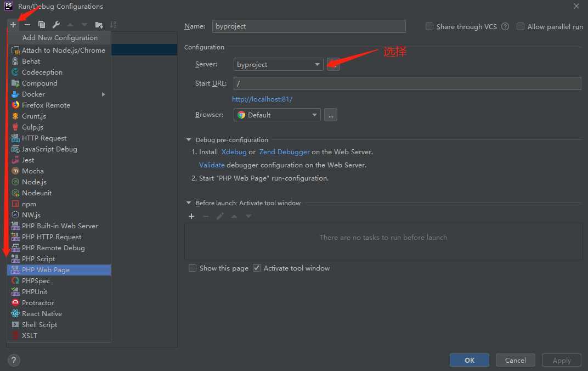Open the Help button at bottom left

click(14, 361)
